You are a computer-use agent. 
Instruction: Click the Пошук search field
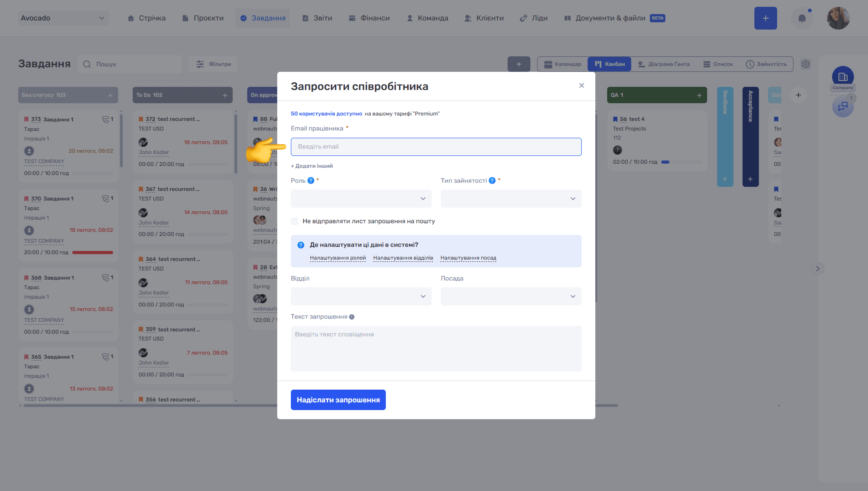130,64
